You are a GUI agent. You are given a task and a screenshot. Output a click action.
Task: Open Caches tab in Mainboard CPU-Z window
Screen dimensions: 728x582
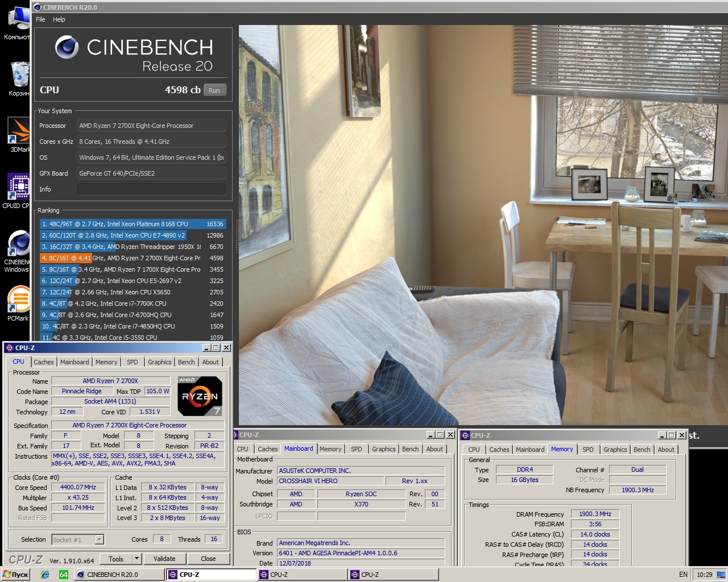point(268,449)
